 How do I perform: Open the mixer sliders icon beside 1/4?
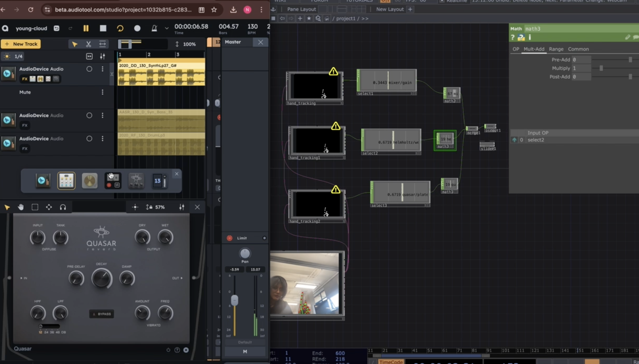point(102,56)
